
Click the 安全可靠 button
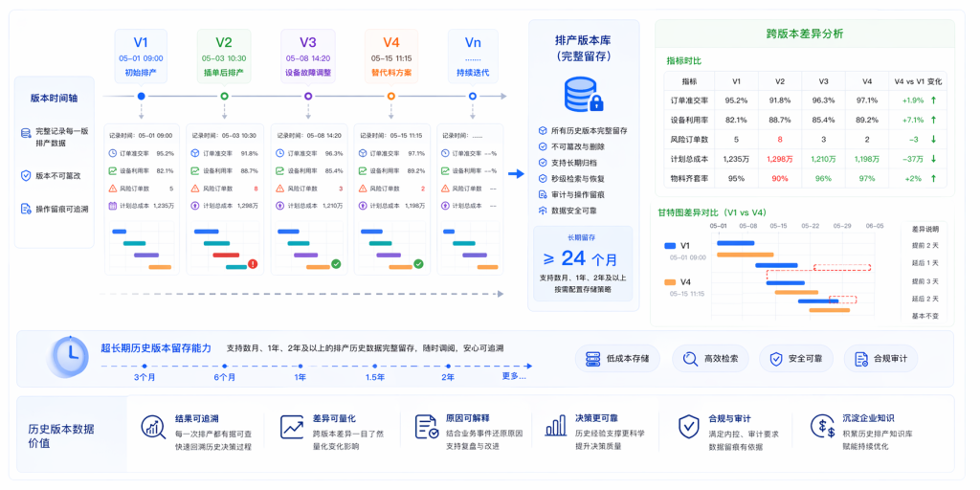click(796, 359)
